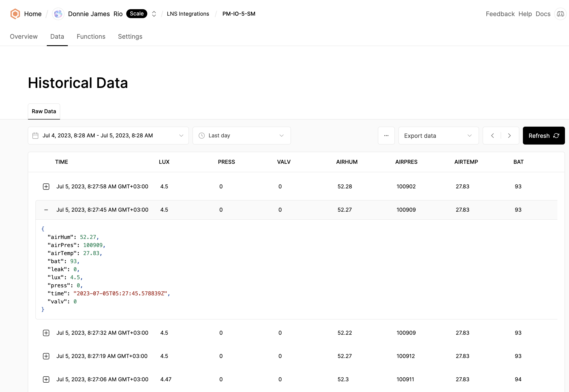Expand the 8:27:58 AM row

click(46, 187)
